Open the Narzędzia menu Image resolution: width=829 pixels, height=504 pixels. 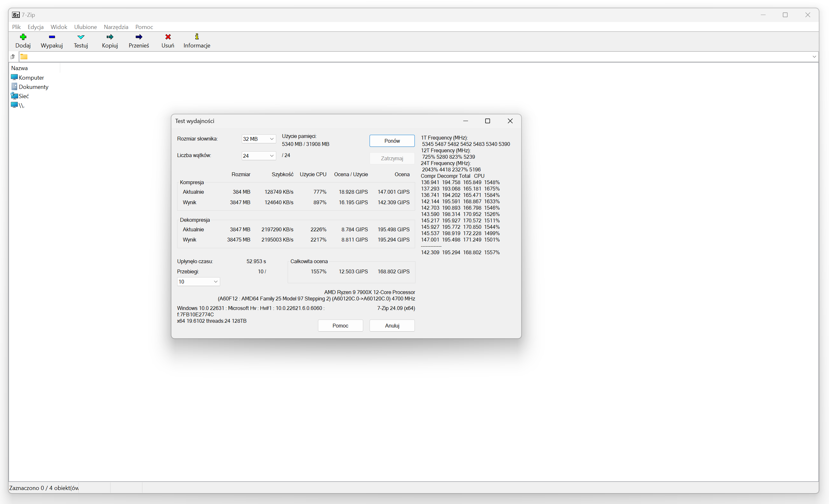coord(116,27)
